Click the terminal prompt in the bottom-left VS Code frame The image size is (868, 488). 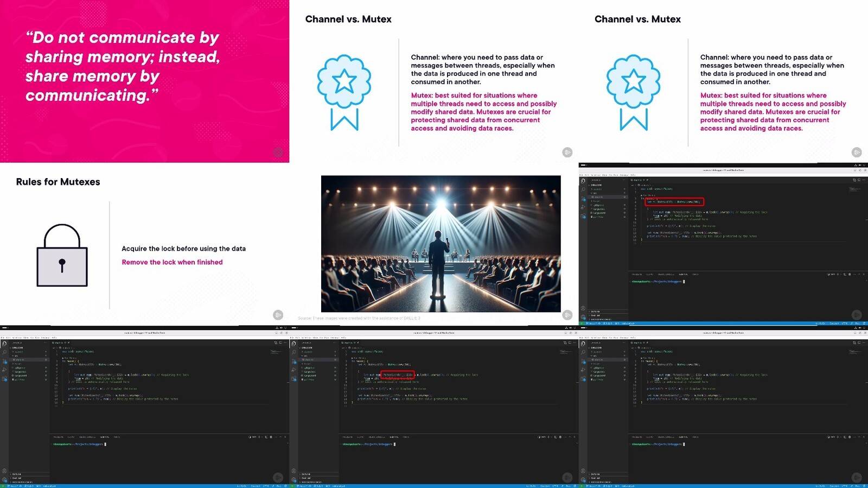click(x=79, y=444)
